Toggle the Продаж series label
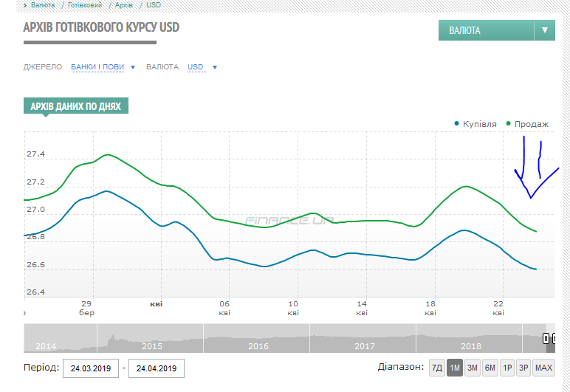570x392 pixels. pyautogui.click(x=531, y=124)
